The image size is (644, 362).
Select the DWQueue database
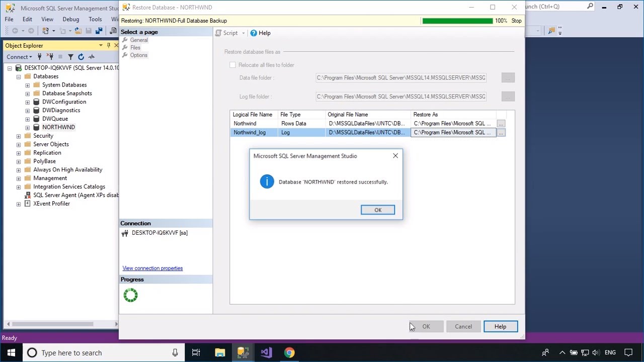55,119
